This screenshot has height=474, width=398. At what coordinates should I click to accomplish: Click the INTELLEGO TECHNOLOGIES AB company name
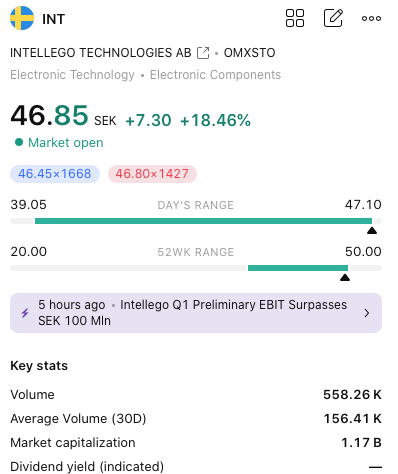101,53
